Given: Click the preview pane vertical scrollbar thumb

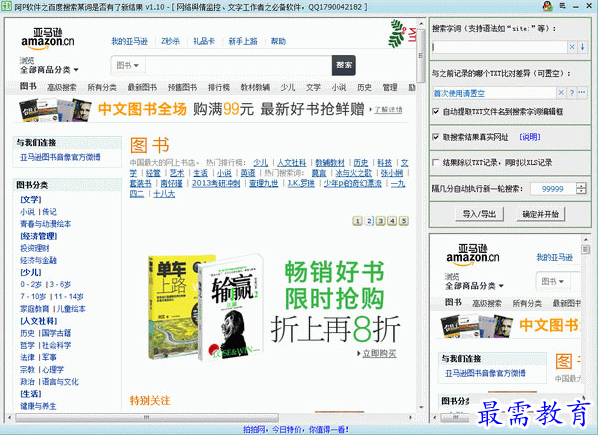Looking at the screenshot, I should click(585, 249).
